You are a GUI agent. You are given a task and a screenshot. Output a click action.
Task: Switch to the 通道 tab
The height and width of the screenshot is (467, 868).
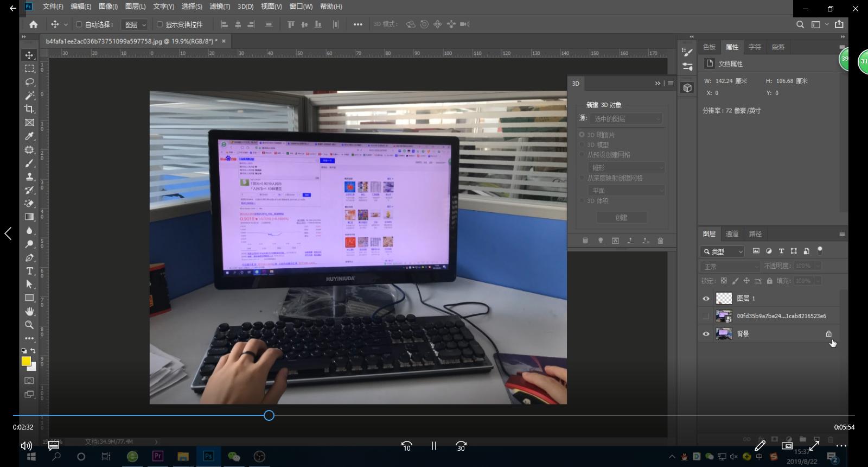(x=732, y=233)
